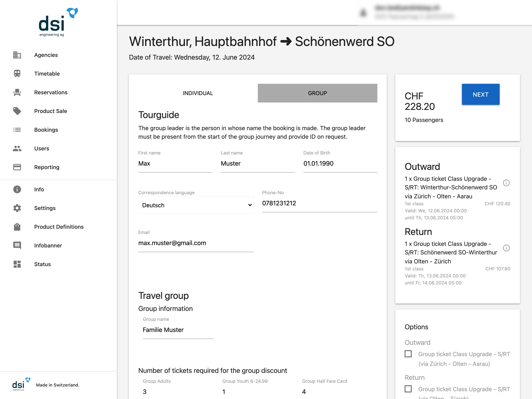Click the Settings gear icon
The width and height of the screenshot is (532, 399).
pyautogui.click(x=17, y=208)
